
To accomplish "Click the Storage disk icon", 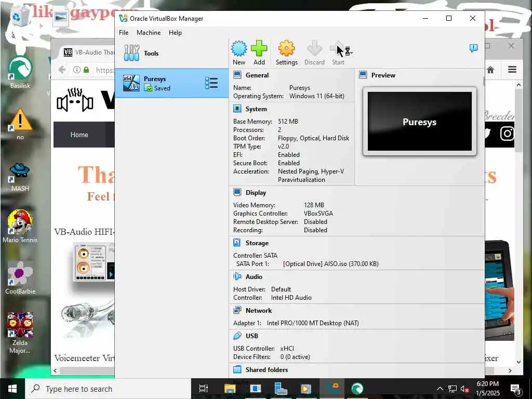I will [237, 243].
